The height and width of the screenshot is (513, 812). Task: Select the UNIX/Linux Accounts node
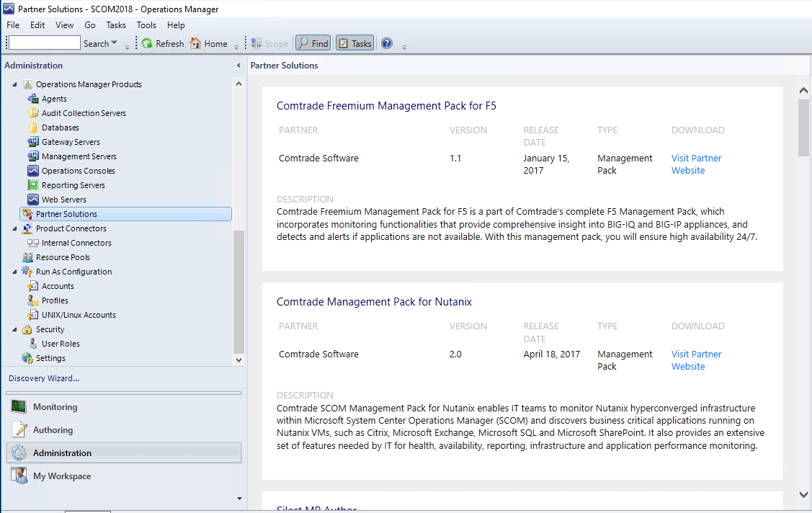coord(78,315)
